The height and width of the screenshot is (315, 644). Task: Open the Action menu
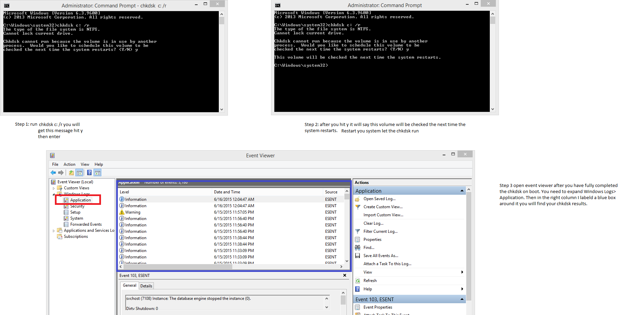(69, 164)
